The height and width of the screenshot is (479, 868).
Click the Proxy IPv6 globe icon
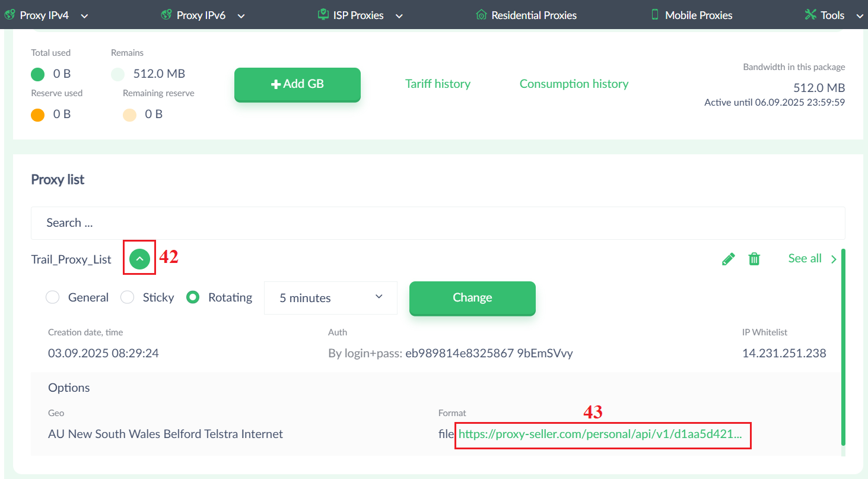[167, 15]
